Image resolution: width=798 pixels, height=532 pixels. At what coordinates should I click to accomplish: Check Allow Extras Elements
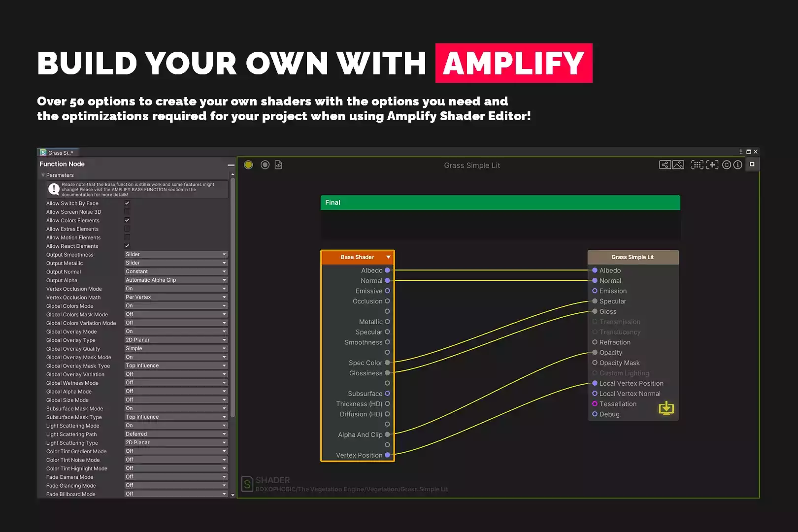coord(127,229)
